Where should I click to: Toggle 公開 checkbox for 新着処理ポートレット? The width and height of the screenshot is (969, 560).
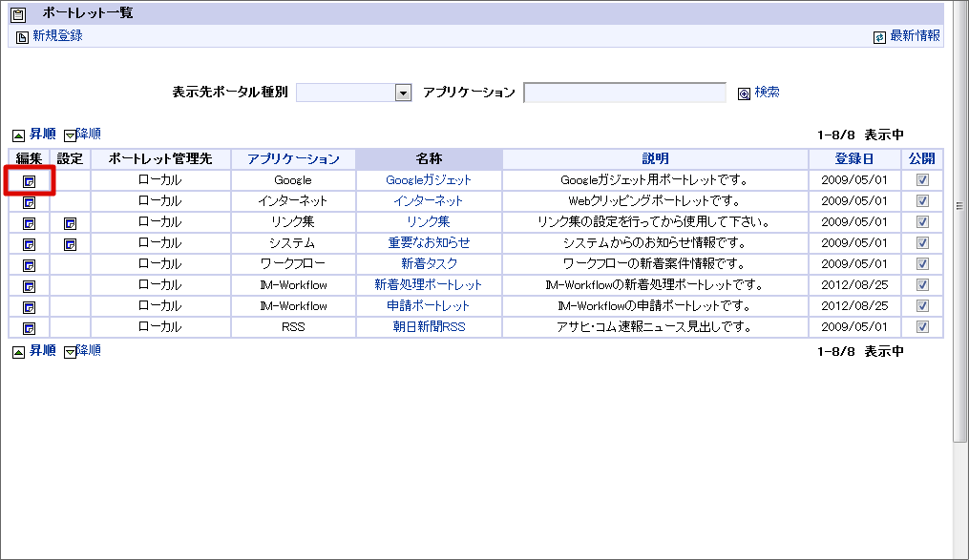(x=922, y=284)
